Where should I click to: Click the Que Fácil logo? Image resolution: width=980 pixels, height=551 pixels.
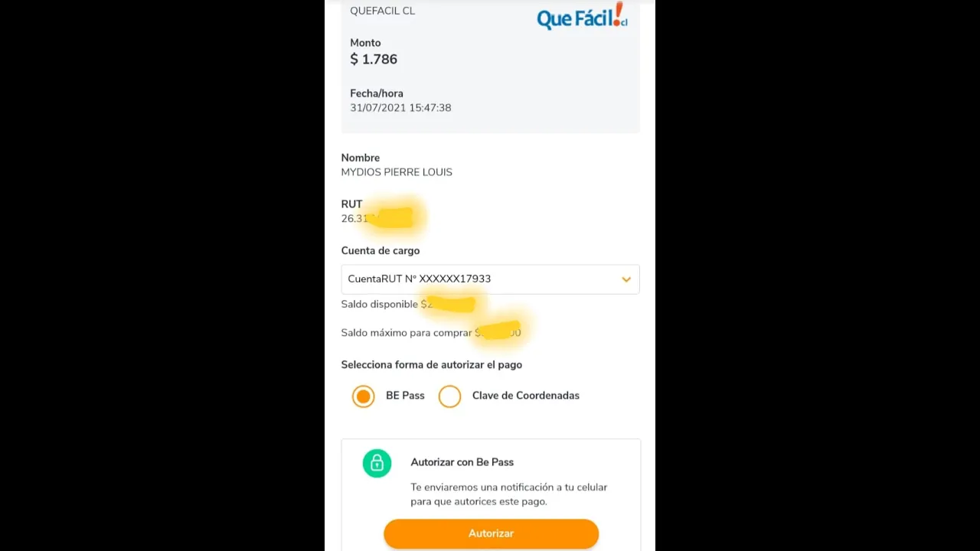click(x=582, y=16)
